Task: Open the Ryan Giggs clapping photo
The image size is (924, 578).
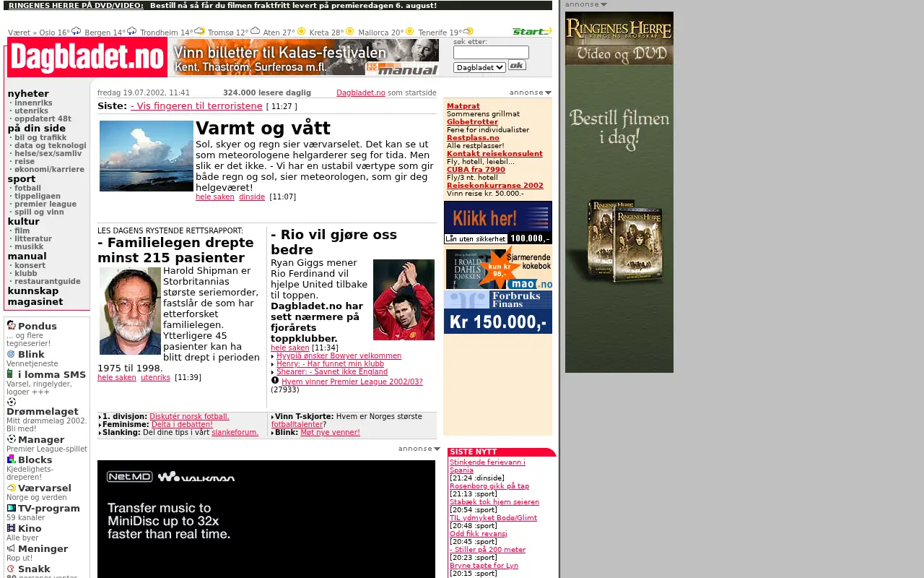Action: tap(404, 300)
